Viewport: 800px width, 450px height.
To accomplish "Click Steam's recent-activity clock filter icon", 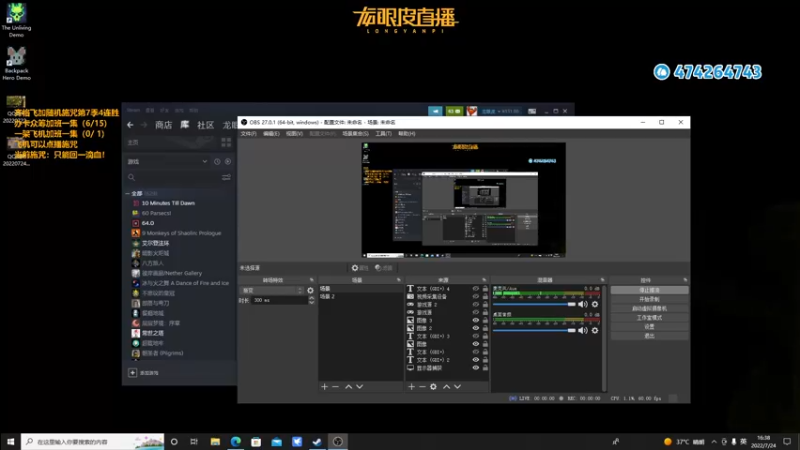I will click(217, 162).
